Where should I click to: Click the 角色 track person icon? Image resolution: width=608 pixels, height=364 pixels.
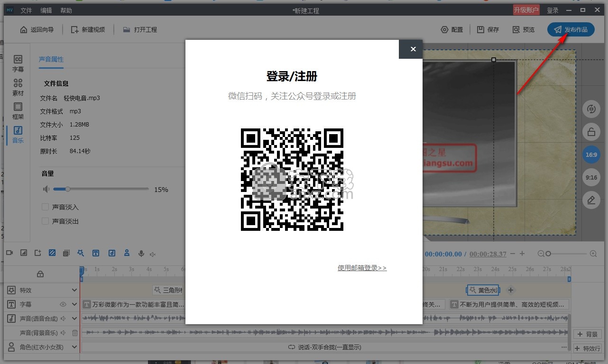[11, 347]
